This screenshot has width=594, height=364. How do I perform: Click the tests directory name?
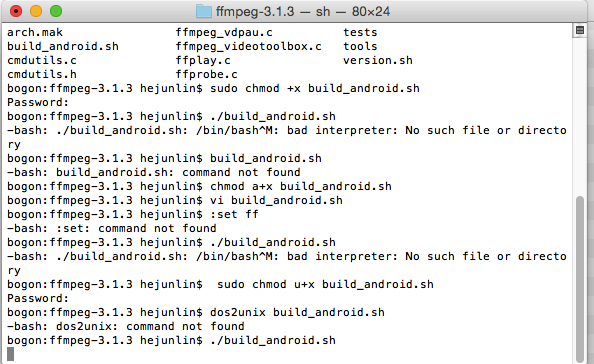click(x=360, y=33)
